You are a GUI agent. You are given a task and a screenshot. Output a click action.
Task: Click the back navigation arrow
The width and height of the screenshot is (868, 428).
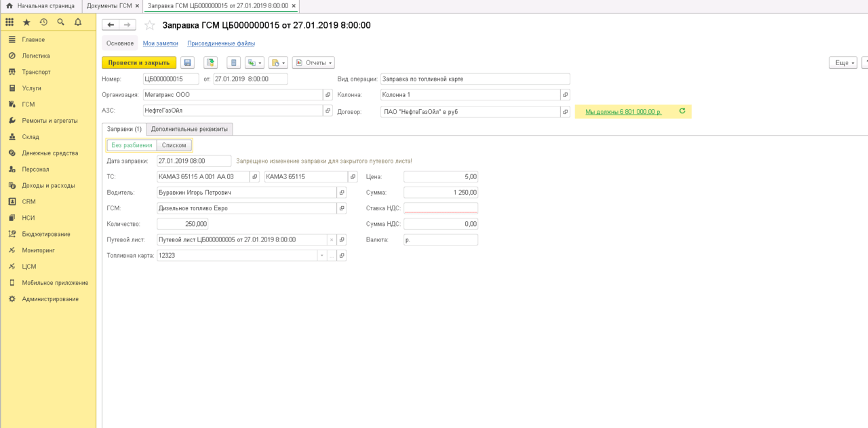point(111,25)
